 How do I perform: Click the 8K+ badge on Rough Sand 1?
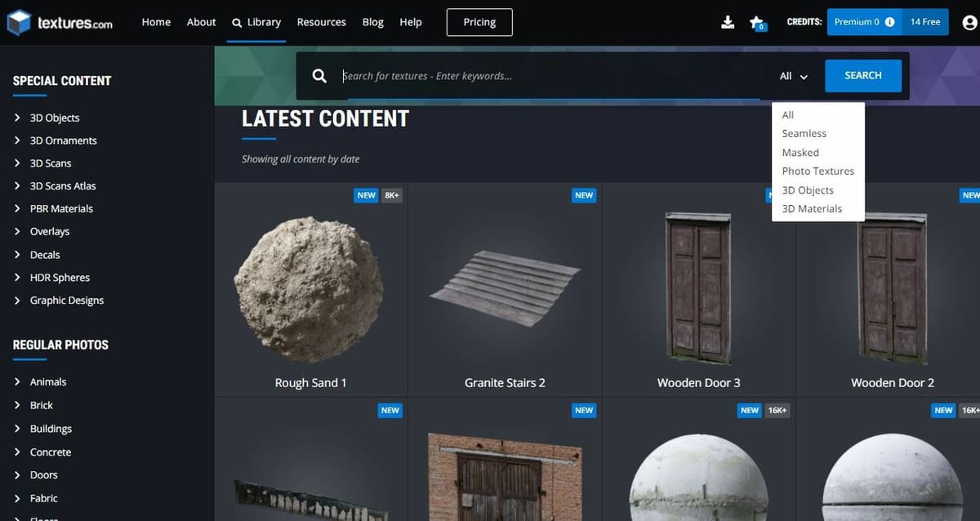(x=392, y=195)
